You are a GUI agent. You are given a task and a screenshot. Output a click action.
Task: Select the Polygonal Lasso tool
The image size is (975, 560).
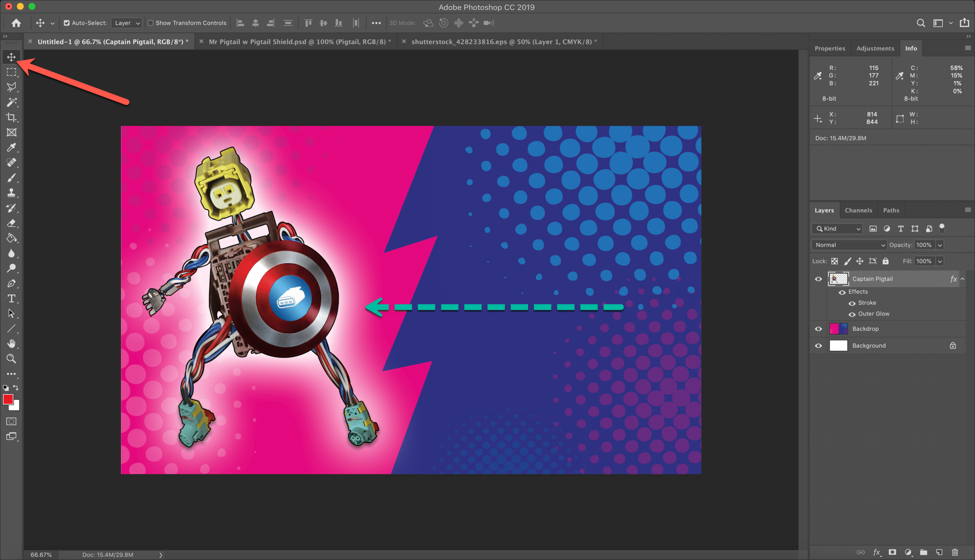point(11,87)
